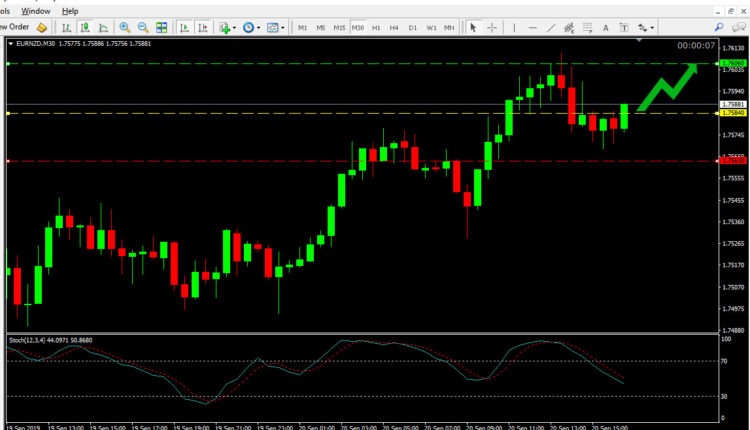Open the chart Templates button
The height and width of the screenshot is (430, 750).
(273, 28)
